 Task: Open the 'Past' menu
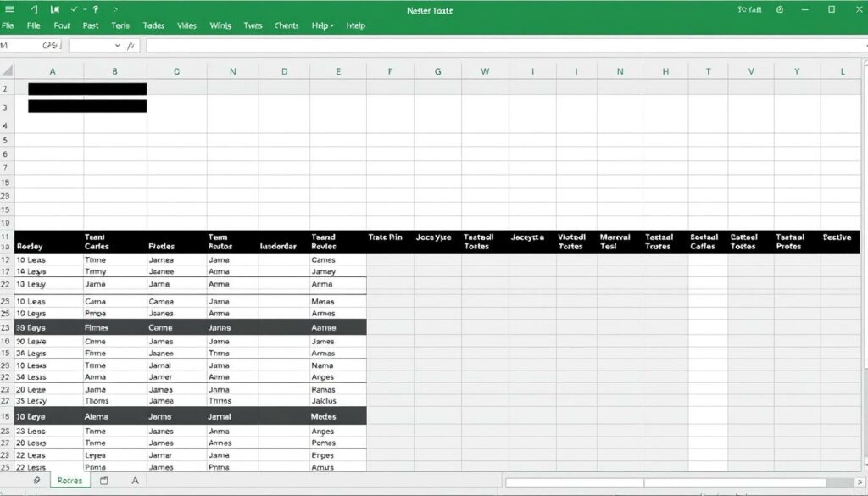tap(91, 25)
